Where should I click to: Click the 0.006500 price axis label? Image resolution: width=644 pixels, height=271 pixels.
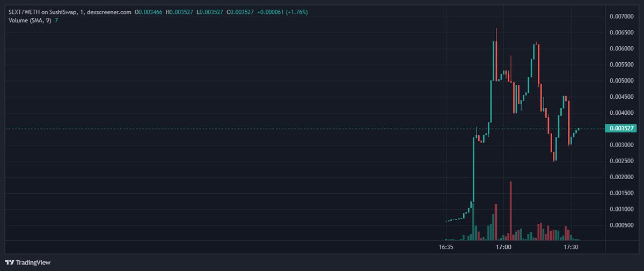click(623, 33)
